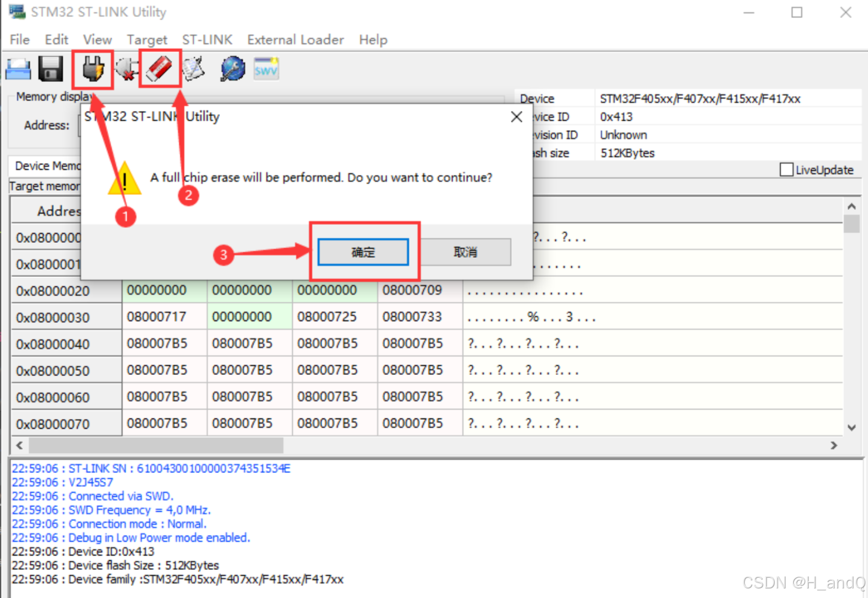Click the device name STM32F405xx/F407xx value

click(x=700, y=99)
